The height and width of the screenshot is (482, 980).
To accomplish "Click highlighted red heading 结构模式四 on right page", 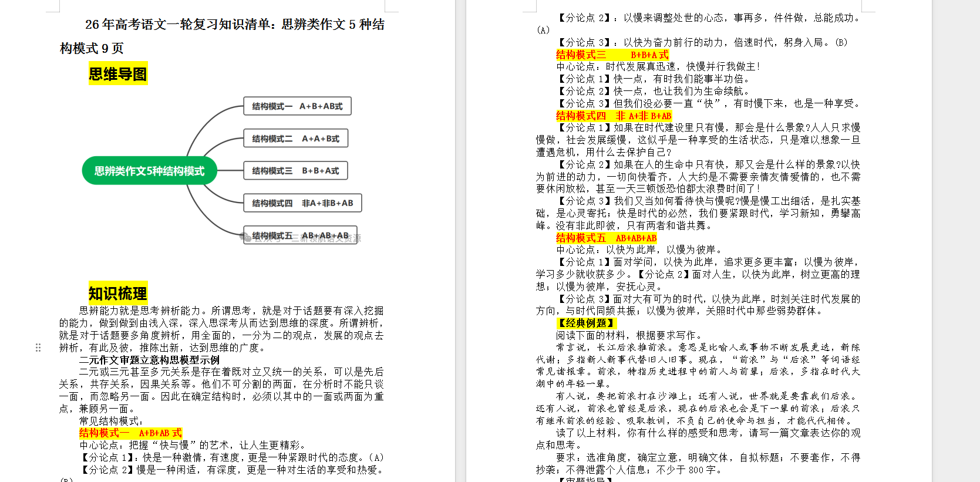I will pos(614,116).
